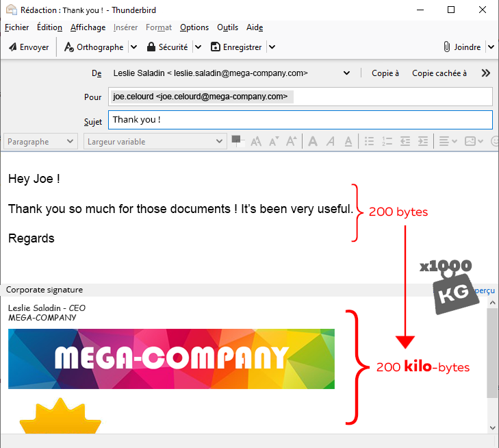The height and width of the screenshot is (448, 499).
Task: Open the text color picker swatch
Action: (238, 140)
